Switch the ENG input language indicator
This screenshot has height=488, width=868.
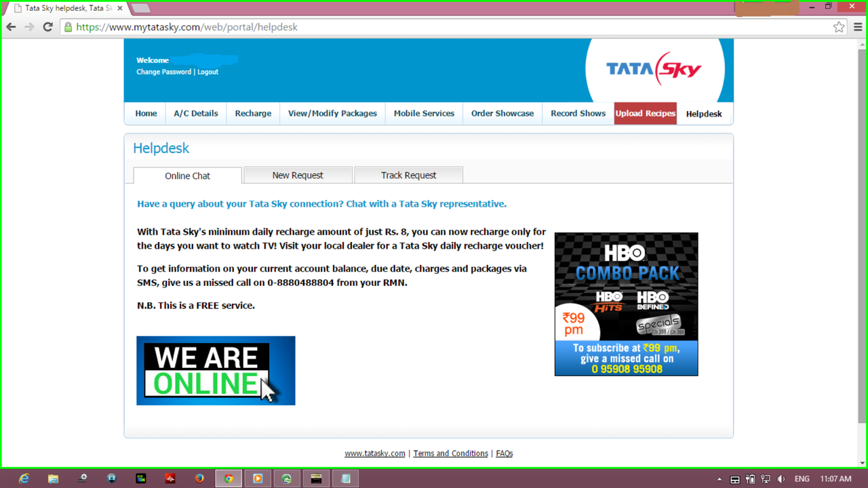tap(802, 479)
